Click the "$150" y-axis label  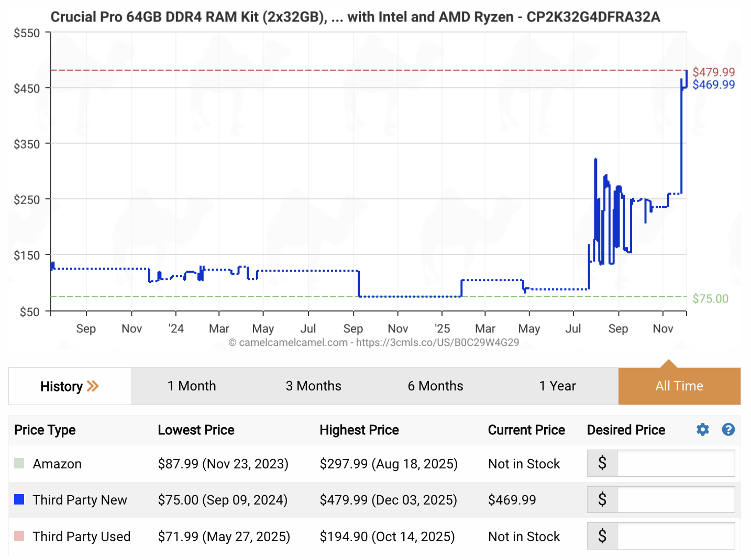tap(27, 255)
